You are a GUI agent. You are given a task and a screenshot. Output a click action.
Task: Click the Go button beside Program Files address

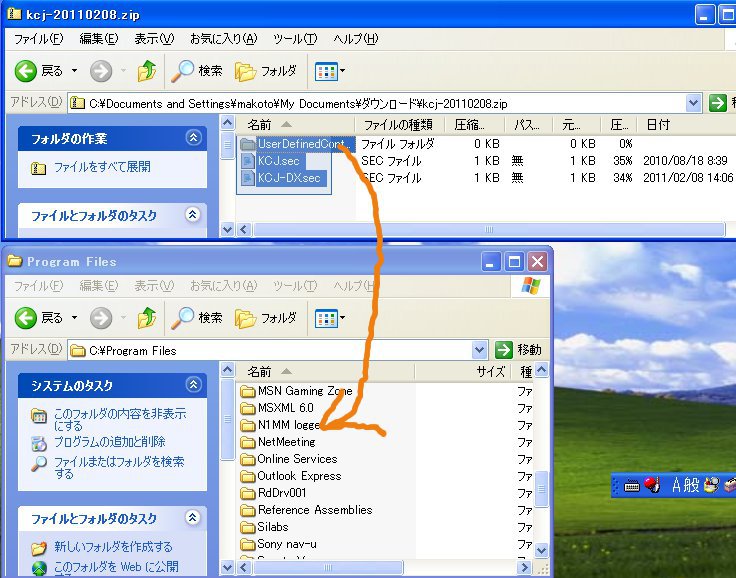518,350
